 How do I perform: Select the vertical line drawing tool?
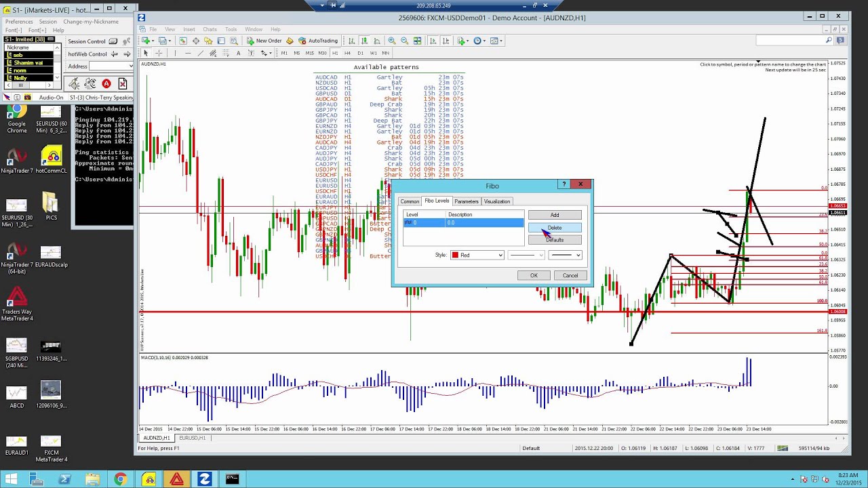[175, 53]
